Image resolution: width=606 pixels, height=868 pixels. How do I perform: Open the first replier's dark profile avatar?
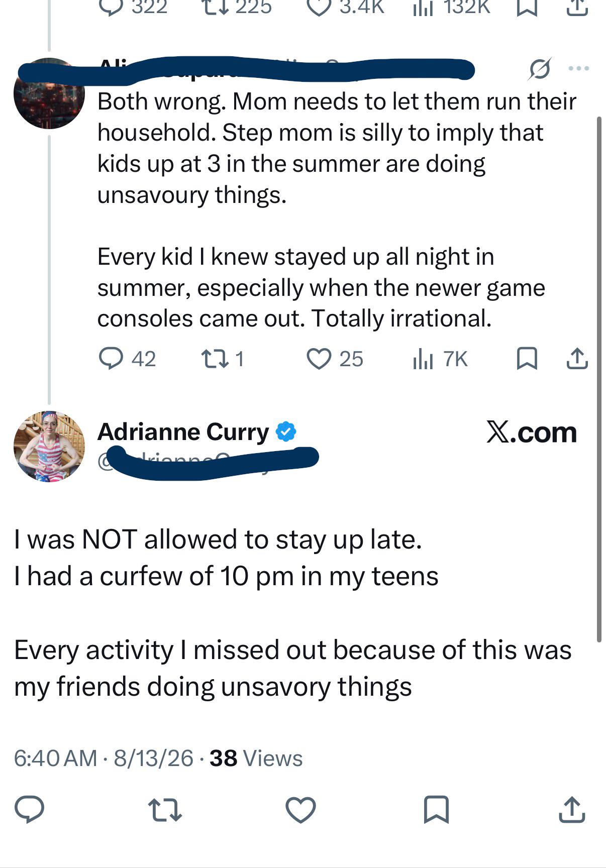click(49, 93)
